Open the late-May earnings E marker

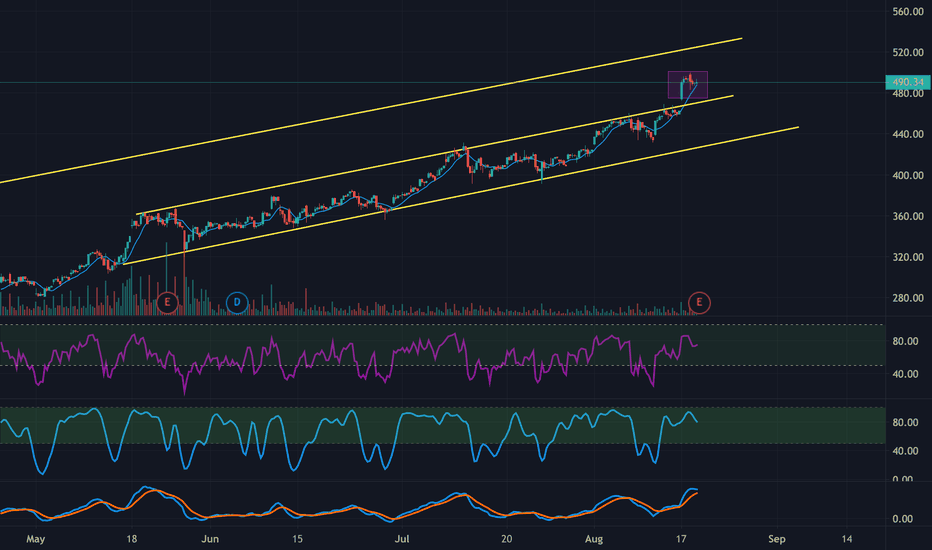167,303
